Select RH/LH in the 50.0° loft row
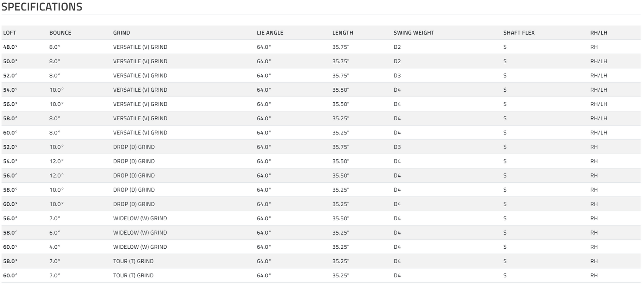The height and width of the screenshot is (289, 644). [x=599, y=61]
